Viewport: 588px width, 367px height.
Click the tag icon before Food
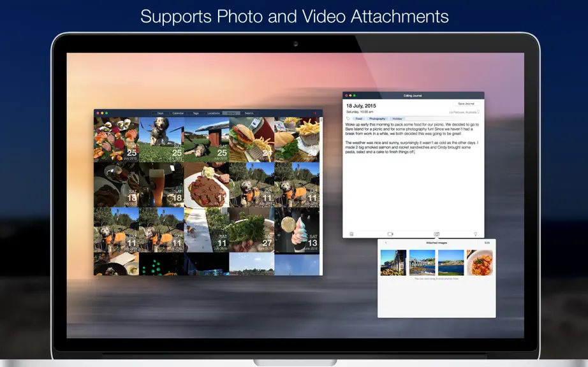click(x=348, y=119)
